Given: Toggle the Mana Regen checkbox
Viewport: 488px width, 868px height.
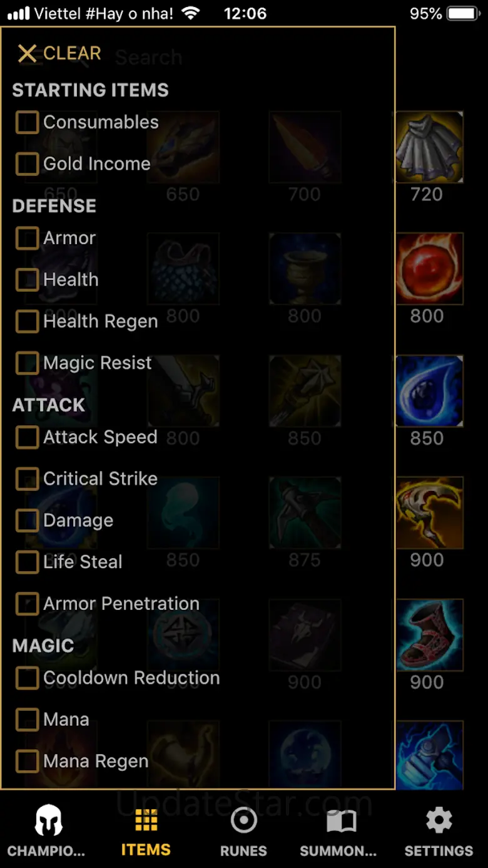Looking at the screenshot, I should [27, 761].
